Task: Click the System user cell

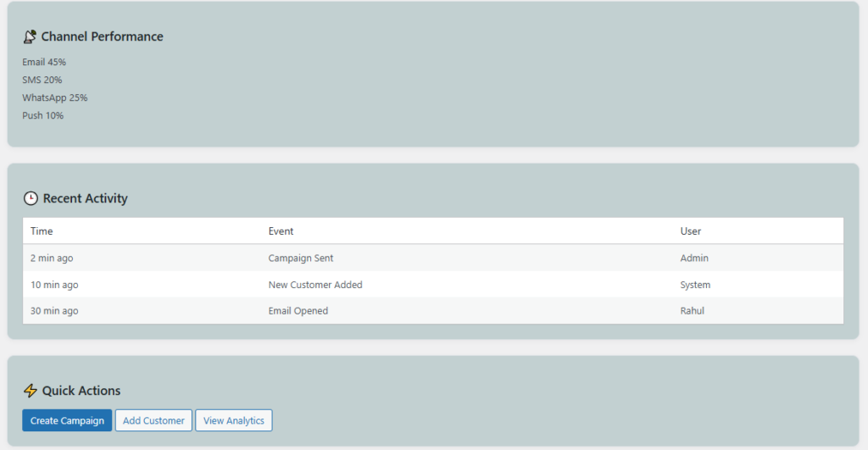Action: (695, 285)
